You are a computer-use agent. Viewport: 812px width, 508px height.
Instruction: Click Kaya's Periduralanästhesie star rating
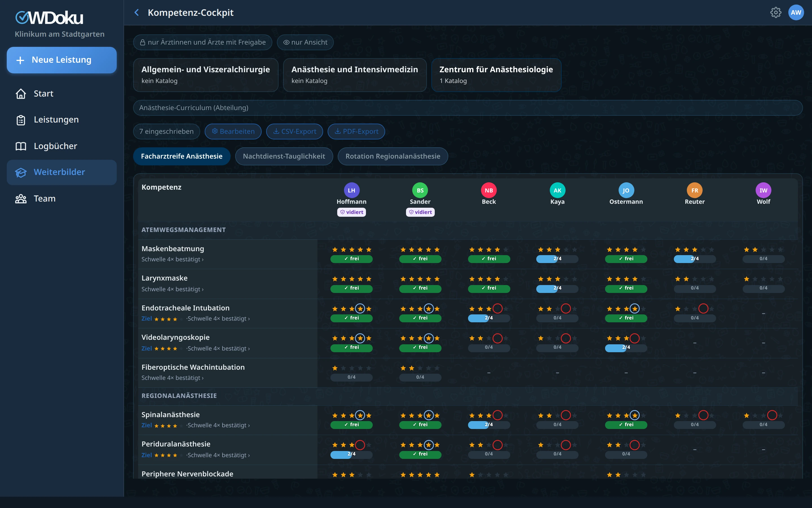[557, 445]
